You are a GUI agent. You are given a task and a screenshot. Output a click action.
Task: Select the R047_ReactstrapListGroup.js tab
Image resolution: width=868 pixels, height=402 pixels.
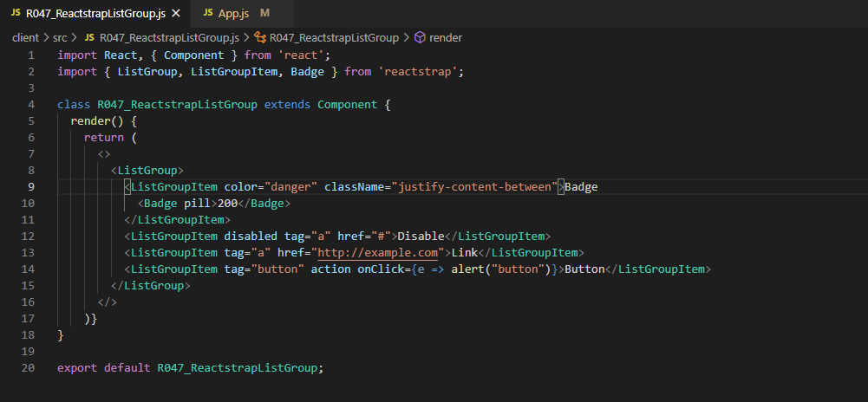pos(95,13)
